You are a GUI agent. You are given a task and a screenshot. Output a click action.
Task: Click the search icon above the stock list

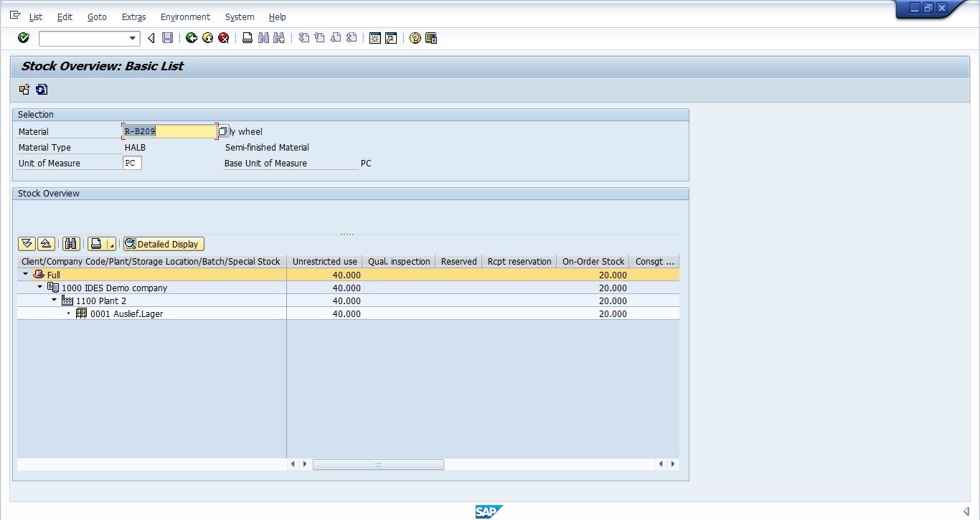click(70, 244)
